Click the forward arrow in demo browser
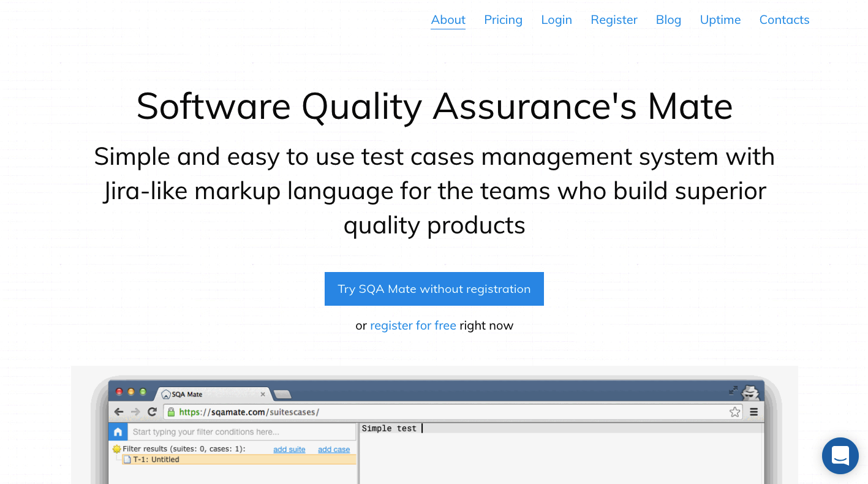 pos(135,412)
